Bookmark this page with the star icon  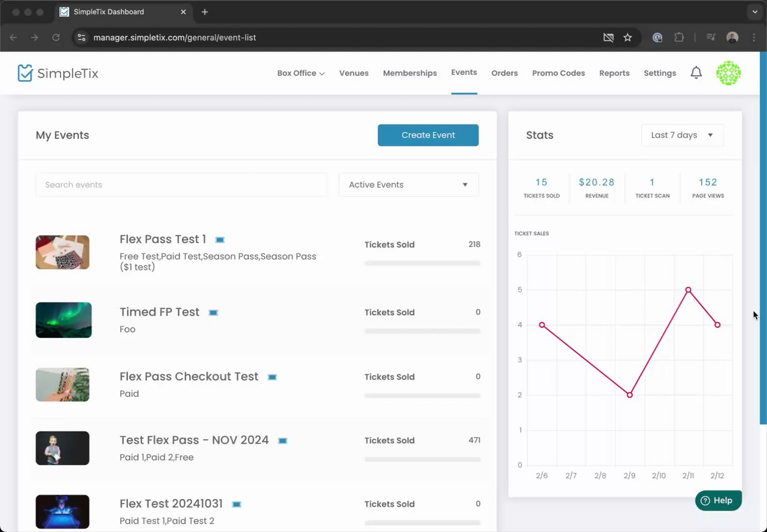[627, 37]
